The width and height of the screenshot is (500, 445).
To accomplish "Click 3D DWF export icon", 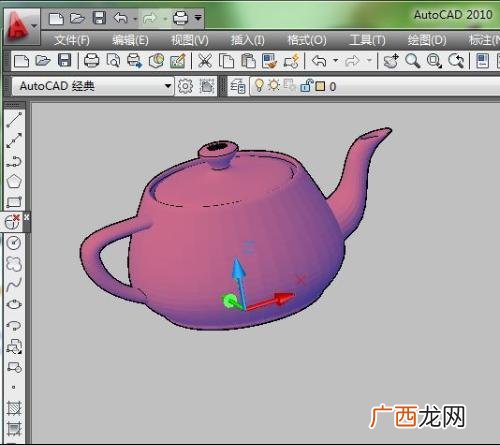I will point(156,61).
